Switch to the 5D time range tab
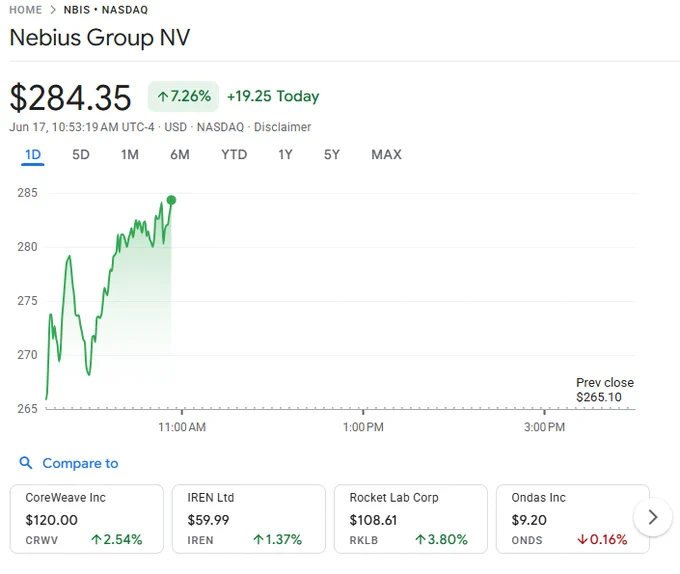 [81, 155]
